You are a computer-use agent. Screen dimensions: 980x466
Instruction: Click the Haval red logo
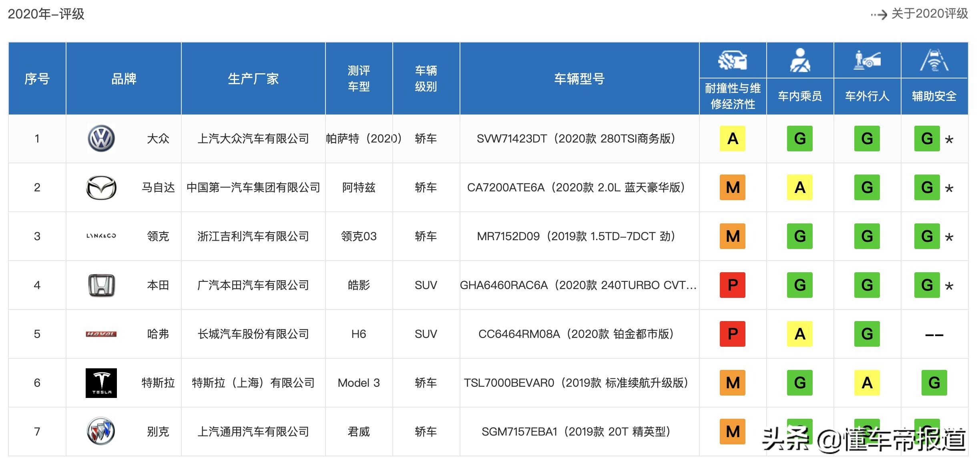coord(101,334)
